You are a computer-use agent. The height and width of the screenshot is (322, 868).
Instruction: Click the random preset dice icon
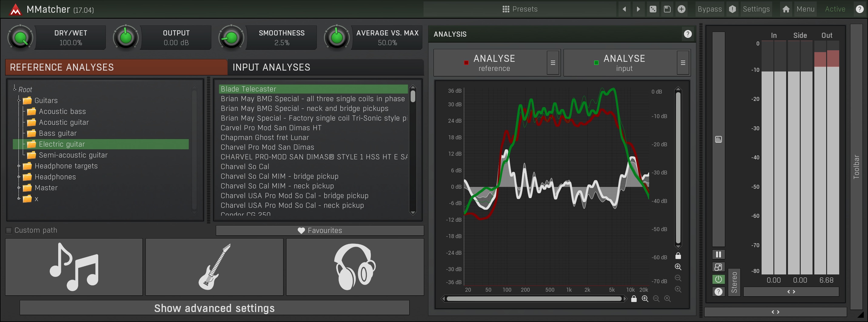(653, 9)
